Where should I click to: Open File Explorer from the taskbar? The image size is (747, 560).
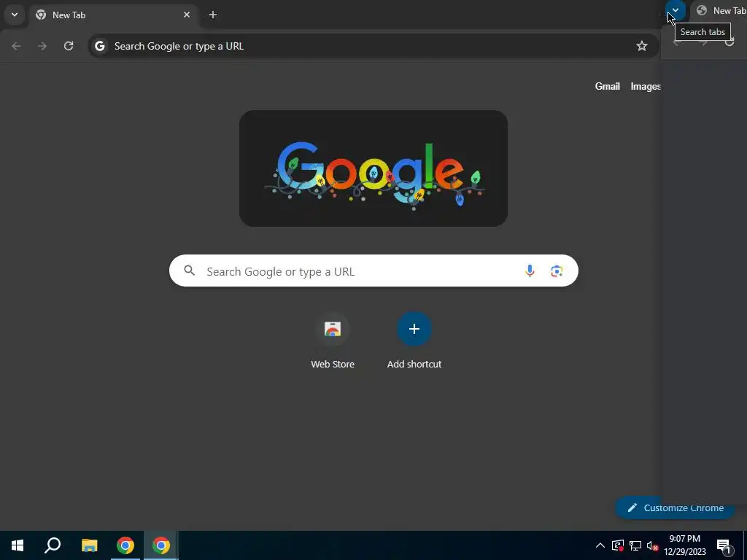coord(89,545)
